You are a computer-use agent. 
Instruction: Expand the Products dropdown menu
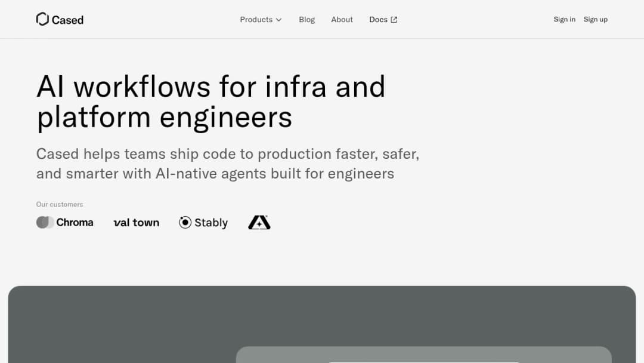click(x=261, y=19)
